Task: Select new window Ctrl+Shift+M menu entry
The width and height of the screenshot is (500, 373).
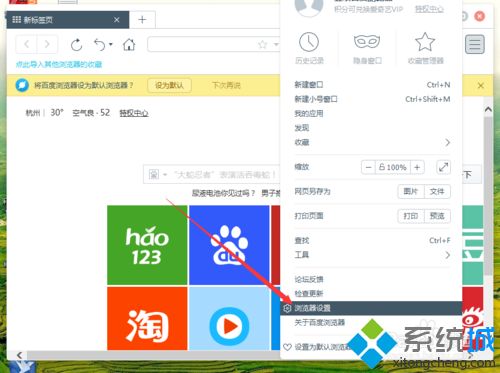Action: click(x=372, y=99)
